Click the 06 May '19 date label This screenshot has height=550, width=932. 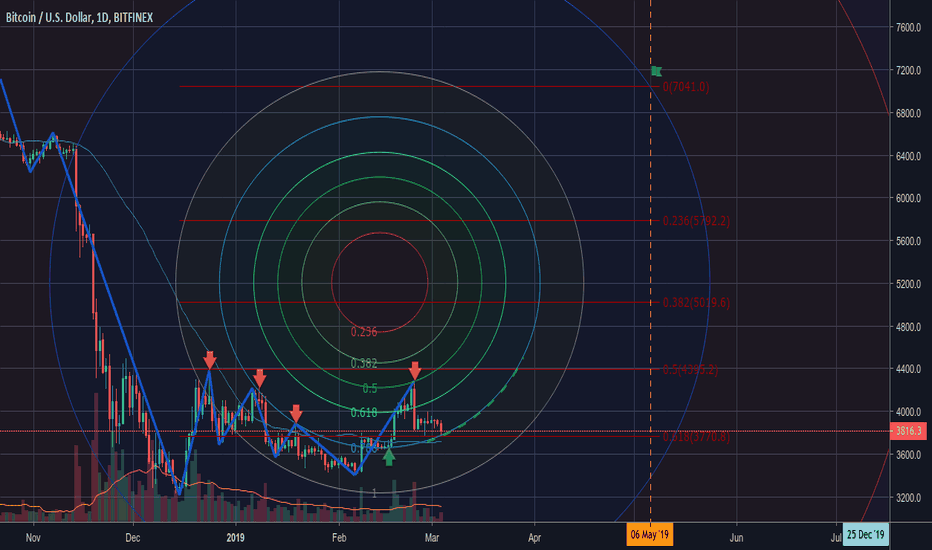(649, 535)
